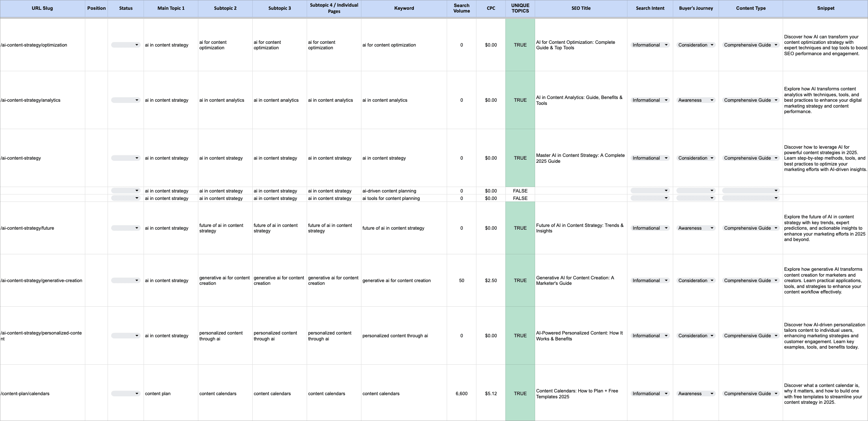The width and height of the screenshot is (868, 421).
Task: Click the search volume cell showing 50
Action: point(462,281)
